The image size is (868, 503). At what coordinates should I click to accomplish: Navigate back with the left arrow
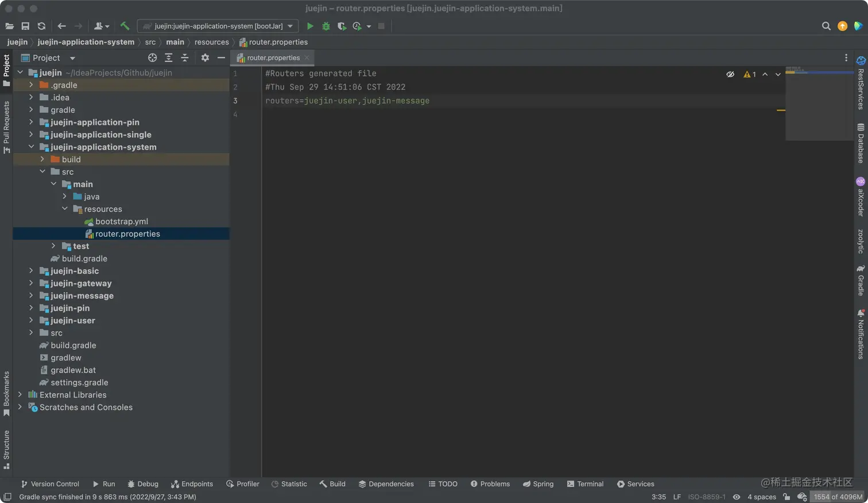pos(61,26)
